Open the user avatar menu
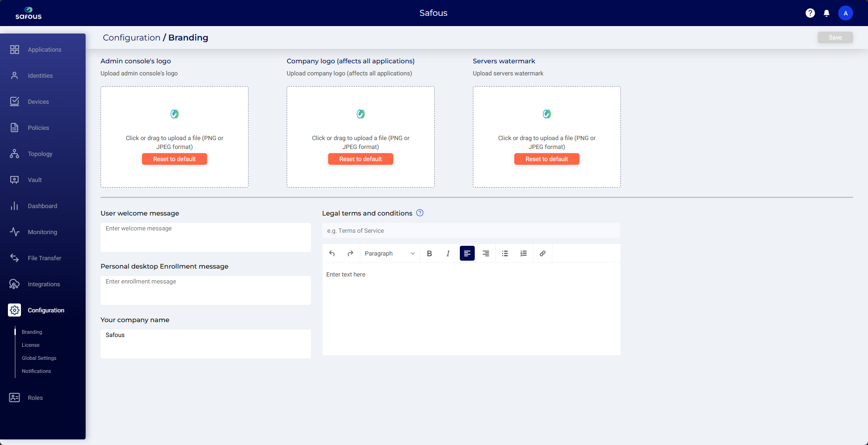 [846, 13]
